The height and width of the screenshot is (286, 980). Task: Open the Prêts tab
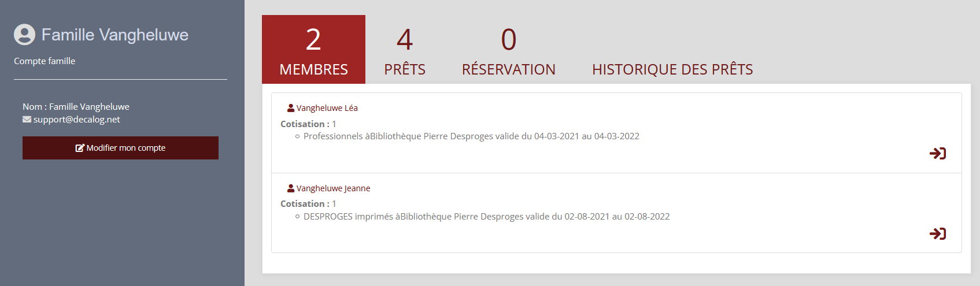405,50
